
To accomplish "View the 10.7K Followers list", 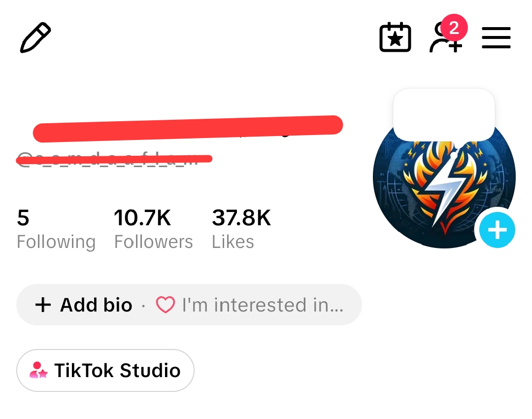I will [153, 230].
